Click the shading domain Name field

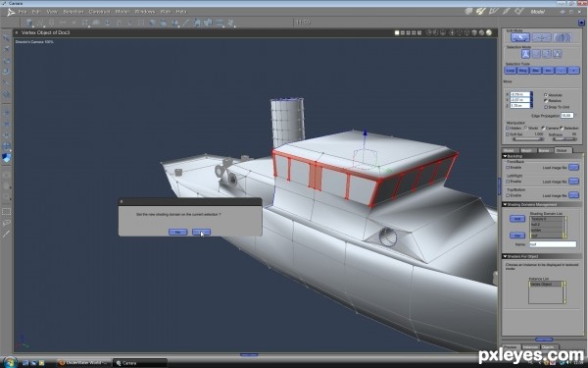tap(553, 244)
